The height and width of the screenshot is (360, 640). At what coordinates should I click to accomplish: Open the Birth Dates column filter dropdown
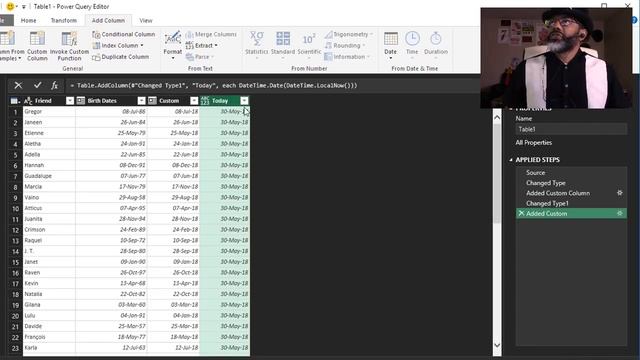(x=141, y=101)
